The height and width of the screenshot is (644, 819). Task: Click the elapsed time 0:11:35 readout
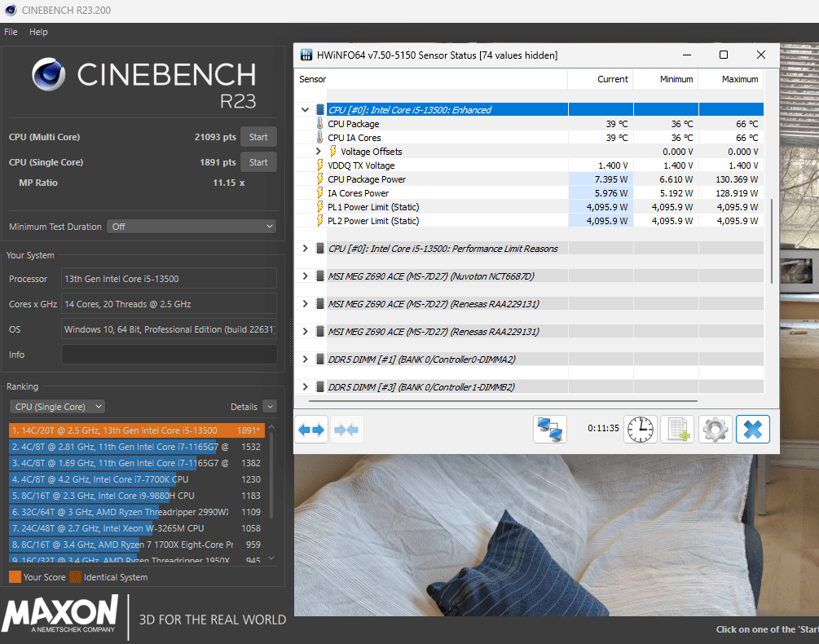tap(603, 428)
